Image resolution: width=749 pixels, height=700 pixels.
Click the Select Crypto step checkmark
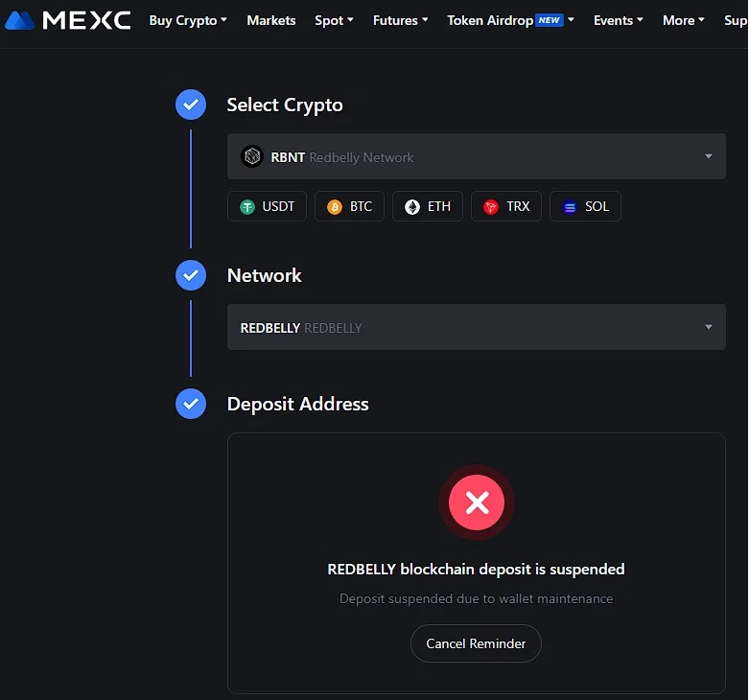click(x=191, y=105)
